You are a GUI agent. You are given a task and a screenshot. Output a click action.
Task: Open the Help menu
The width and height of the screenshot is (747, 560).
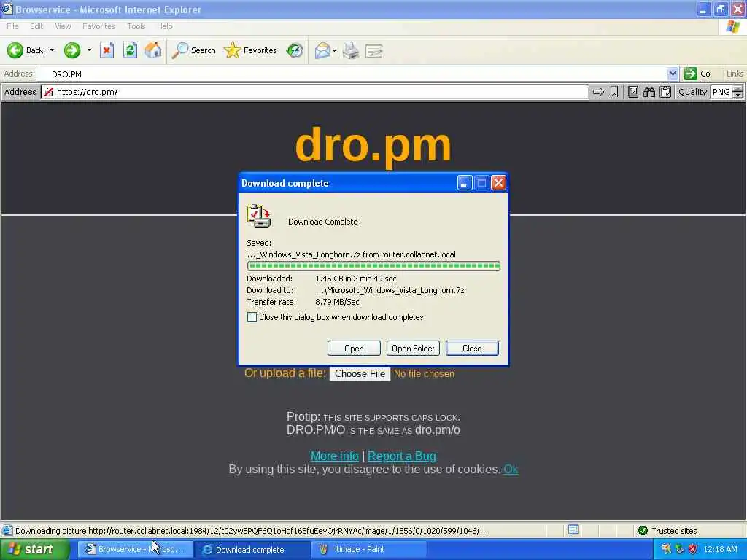(164, 26)
